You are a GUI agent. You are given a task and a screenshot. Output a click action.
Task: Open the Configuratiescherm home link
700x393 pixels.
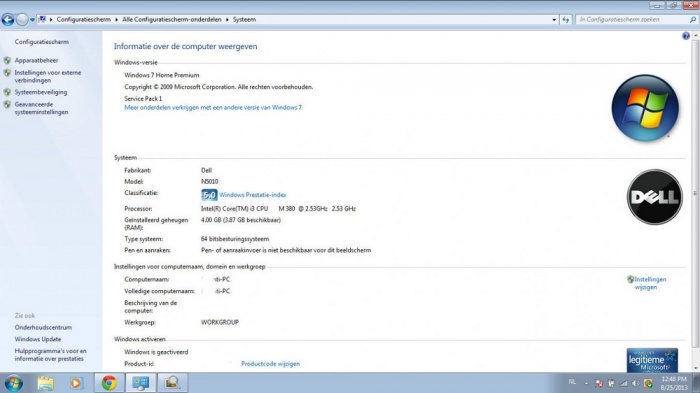[x=42, y=42]
